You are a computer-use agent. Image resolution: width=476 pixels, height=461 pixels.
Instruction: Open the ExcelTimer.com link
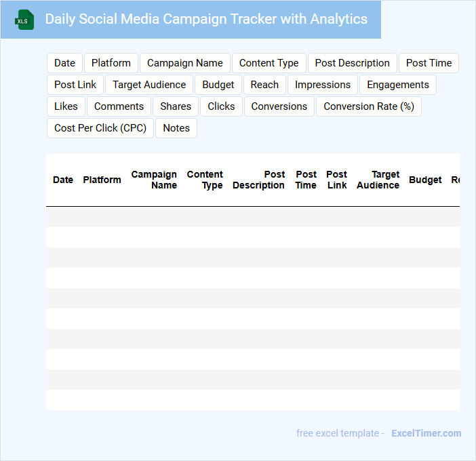click(426, 433)
